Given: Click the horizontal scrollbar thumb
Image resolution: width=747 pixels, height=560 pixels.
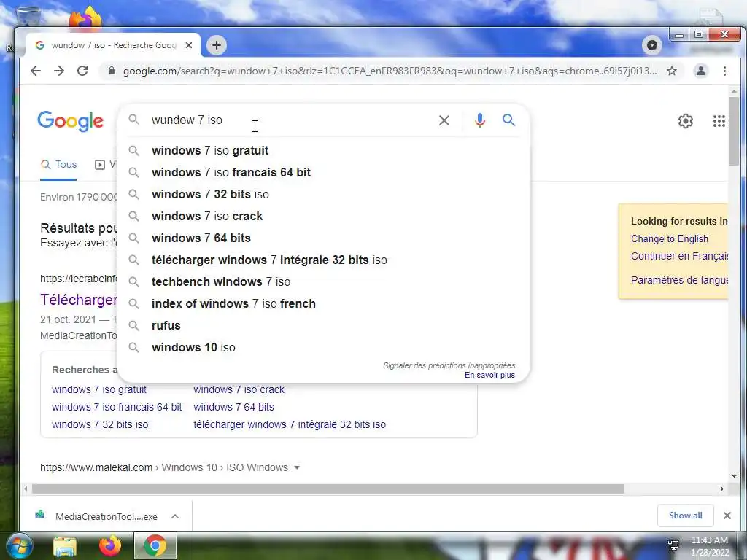Looking at the screenshot, I should tap(328, 489).
